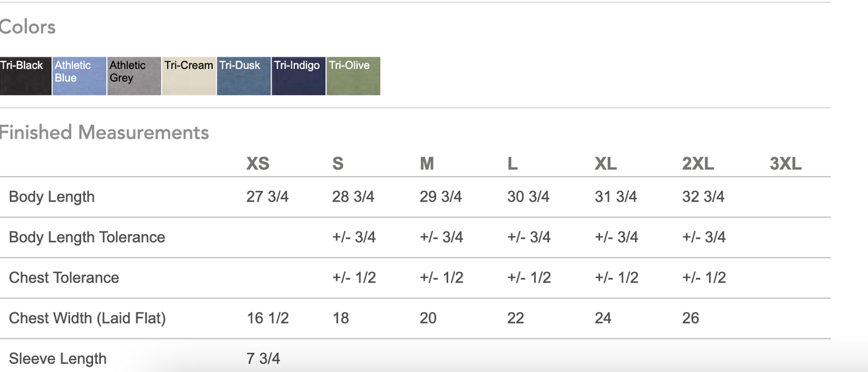Select the Tri-Cream color swatch
The image size is (868, 372).
tap(189, 76)
